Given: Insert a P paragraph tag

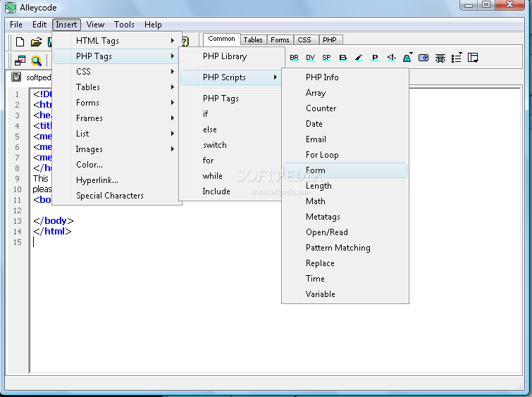Looking at the screenshot, I should (x=375, y=58).
